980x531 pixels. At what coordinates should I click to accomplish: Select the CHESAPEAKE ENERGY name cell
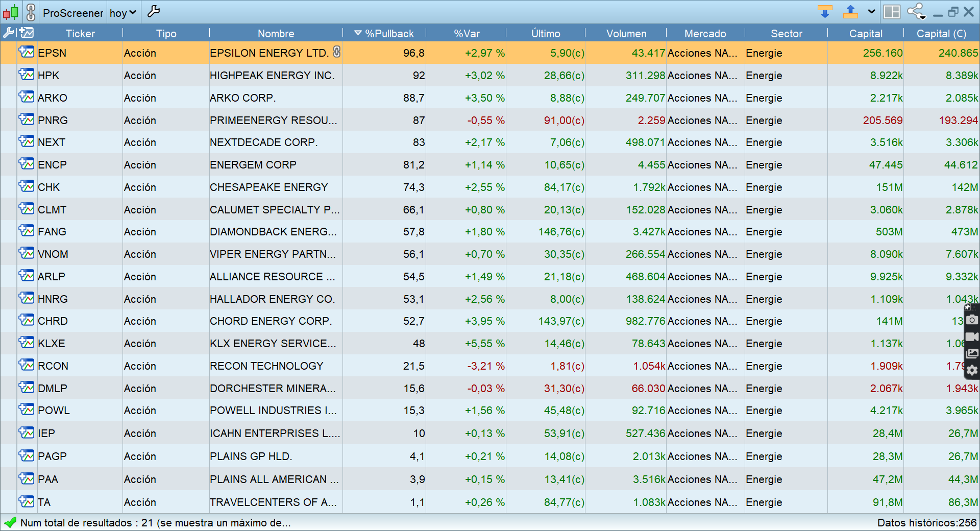click(276, 187)
